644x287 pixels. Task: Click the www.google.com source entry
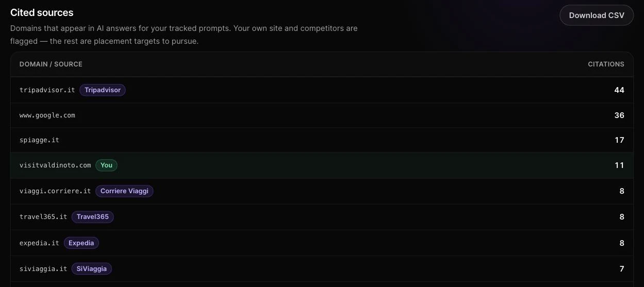point(47,115)
